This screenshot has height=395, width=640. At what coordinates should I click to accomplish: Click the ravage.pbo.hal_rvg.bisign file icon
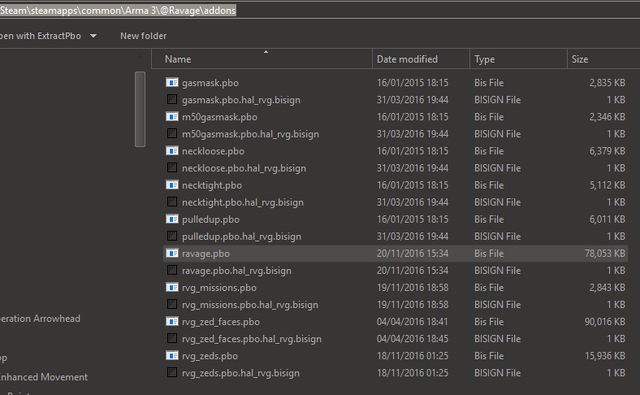tap(172, 270)
